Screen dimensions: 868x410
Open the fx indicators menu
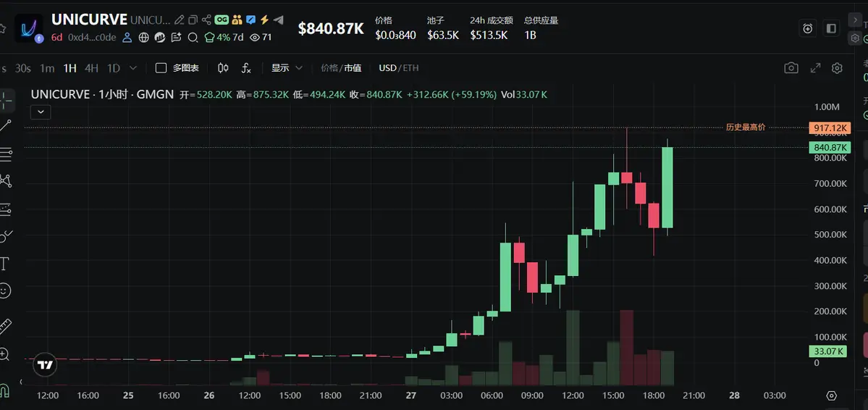[x=246, y=68]
